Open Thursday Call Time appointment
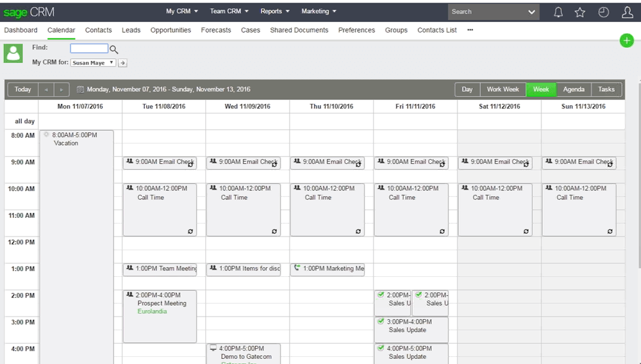 point(328,210)
